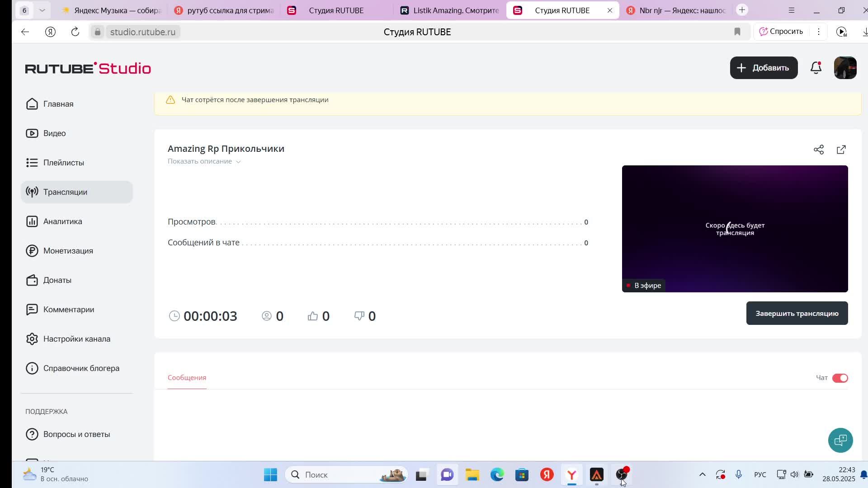
Task: Click the studio.rutube.ru address field
Action: coord(143,32)
